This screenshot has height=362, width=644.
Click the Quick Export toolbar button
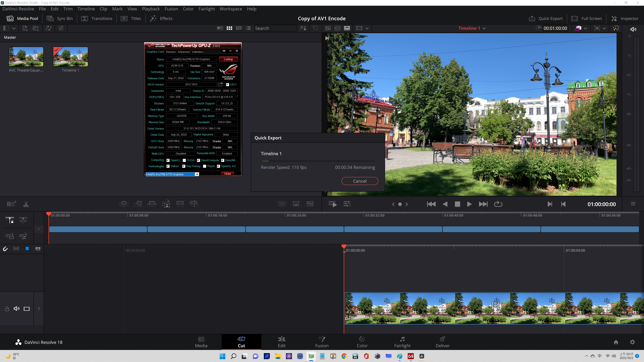pyautogui.click(x=546, y=18)
